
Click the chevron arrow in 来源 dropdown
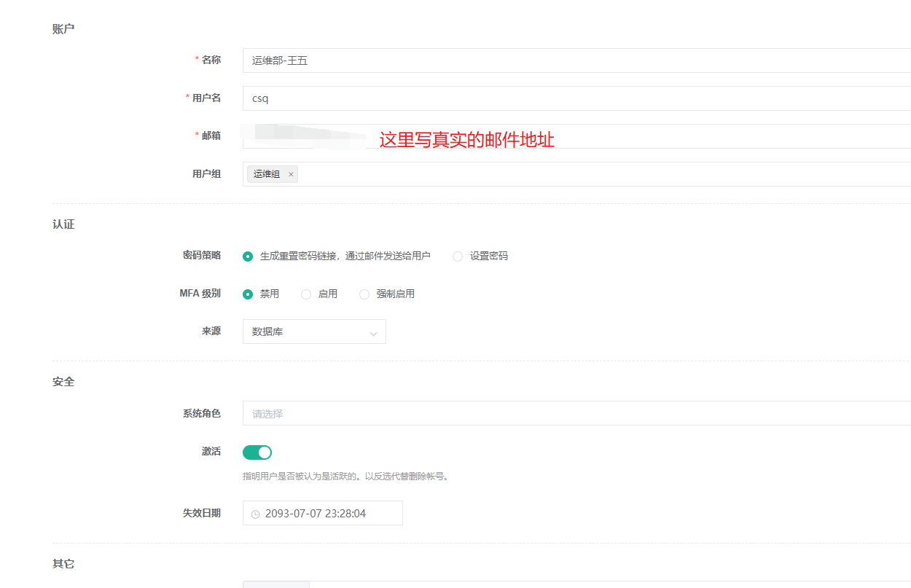373,333
